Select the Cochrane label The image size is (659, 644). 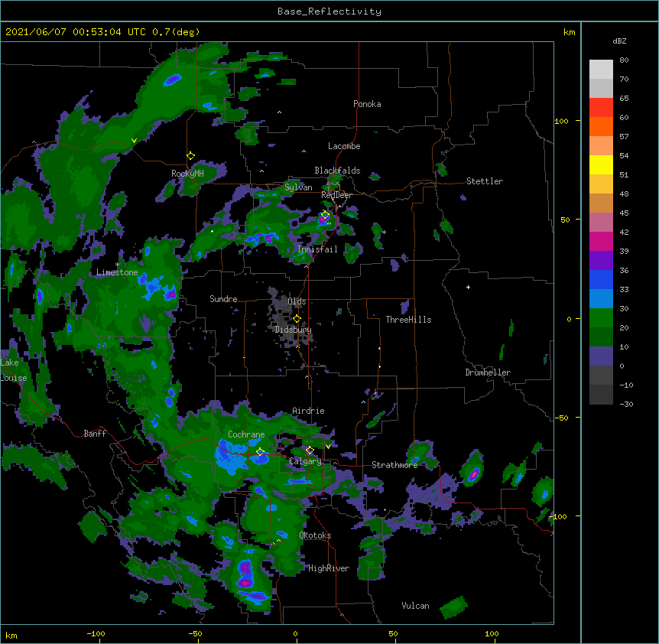click(246, 434)
